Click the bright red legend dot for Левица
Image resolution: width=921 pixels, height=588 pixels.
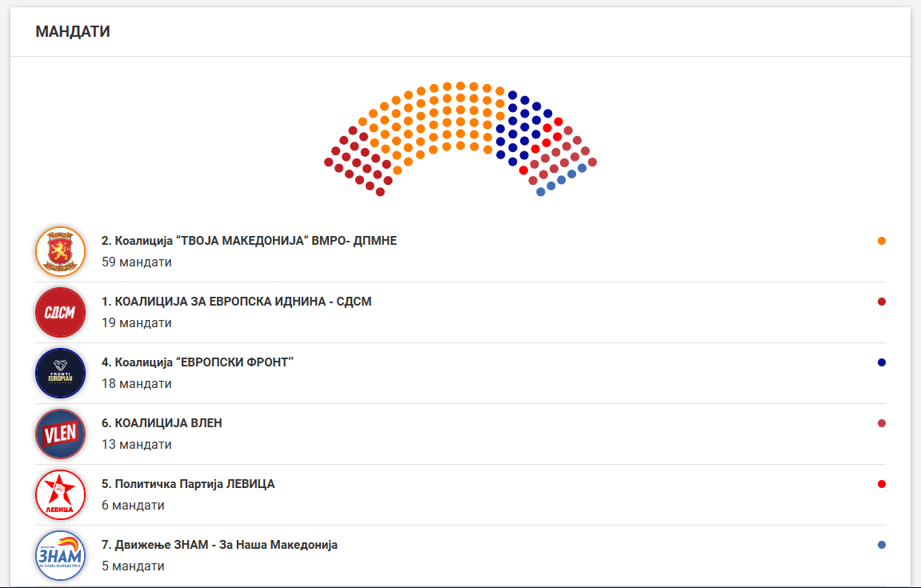[x=882, y=484]
